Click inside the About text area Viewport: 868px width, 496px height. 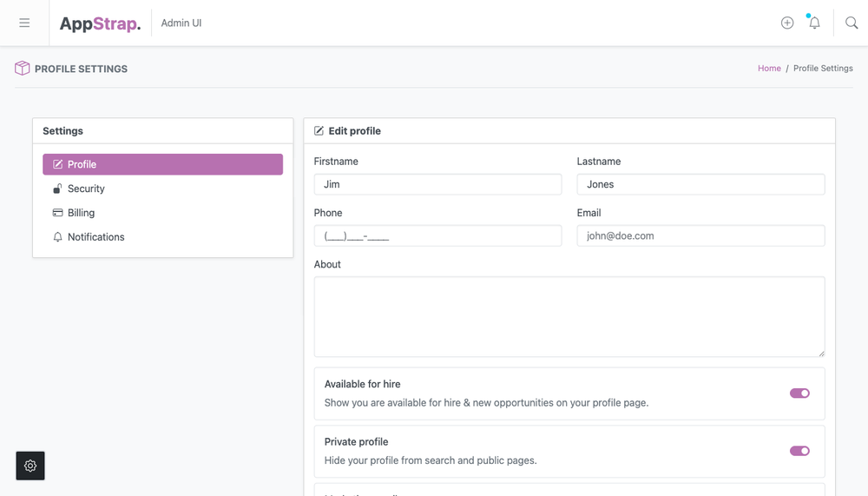(569, 317)
